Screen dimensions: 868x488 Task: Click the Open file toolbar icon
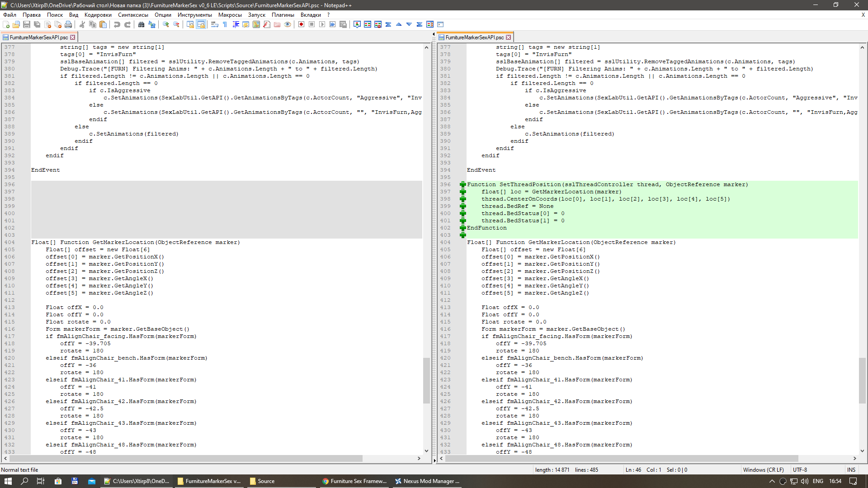[16, 24]
